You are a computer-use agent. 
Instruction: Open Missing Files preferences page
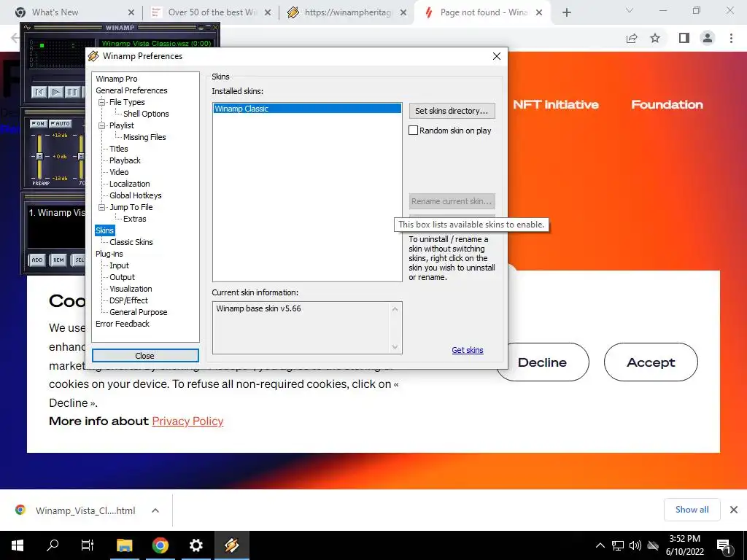144,137
